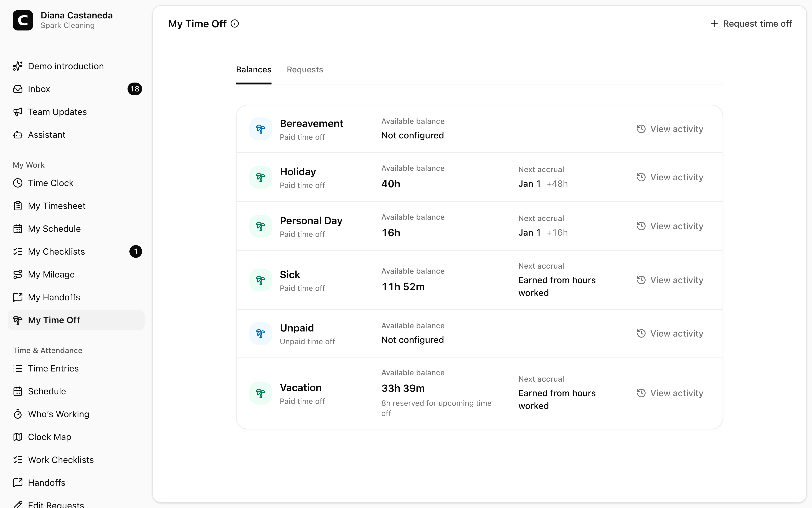Image resolution: width=812 pixels, height=508 pixels.
Task: Open My Schedule from the sidebar
Action: 76,229
